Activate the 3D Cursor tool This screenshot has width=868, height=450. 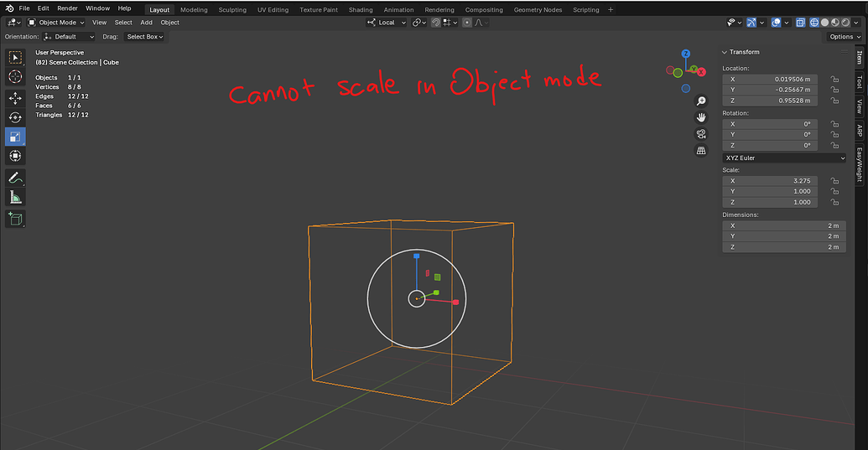(15, 77)
